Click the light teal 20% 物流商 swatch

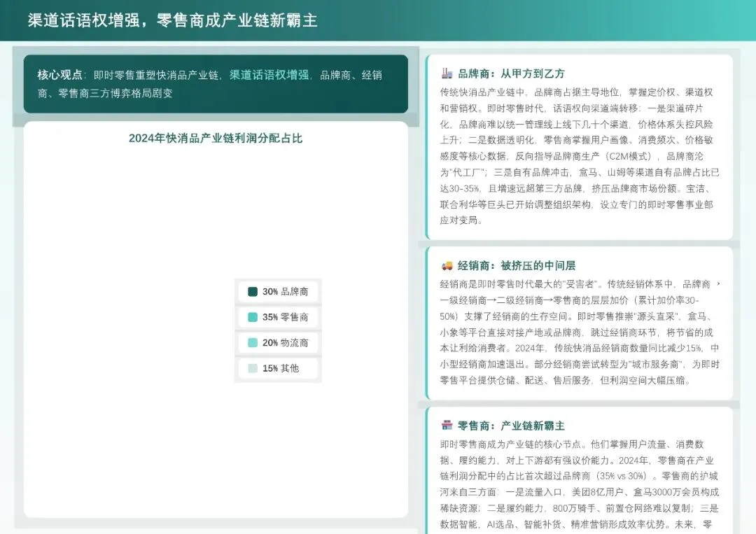(253, 343)
